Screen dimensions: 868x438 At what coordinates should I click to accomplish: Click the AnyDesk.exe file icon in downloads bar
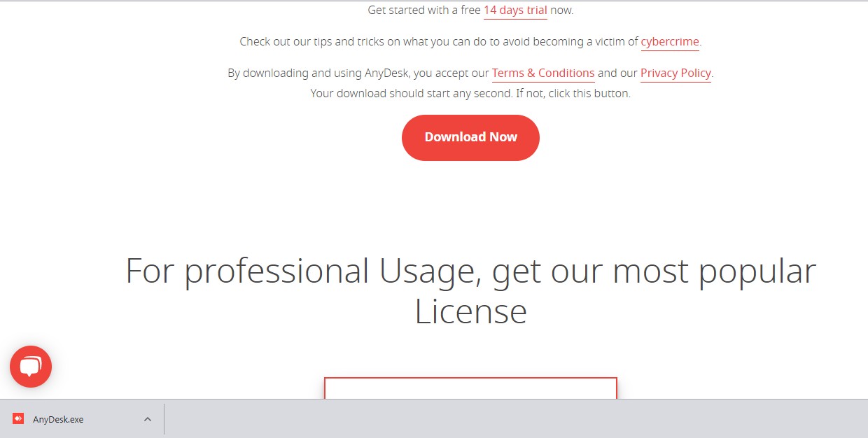(x=18, y=419)
